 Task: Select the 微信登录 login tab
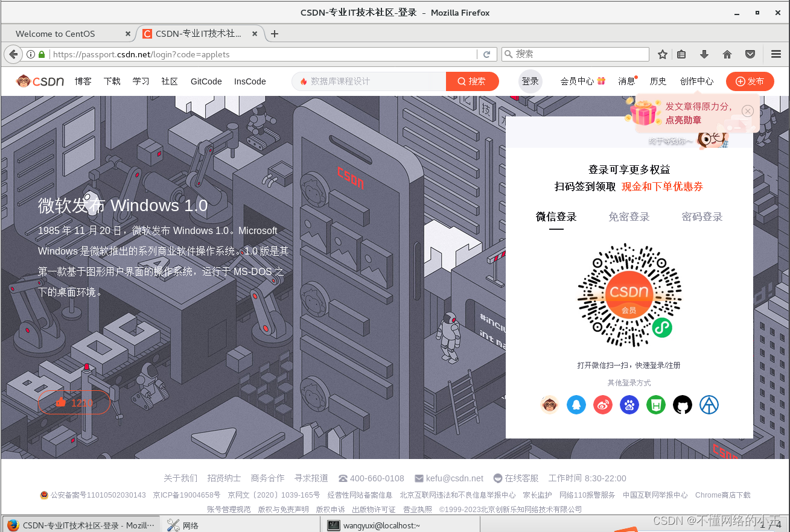[556, 217]
